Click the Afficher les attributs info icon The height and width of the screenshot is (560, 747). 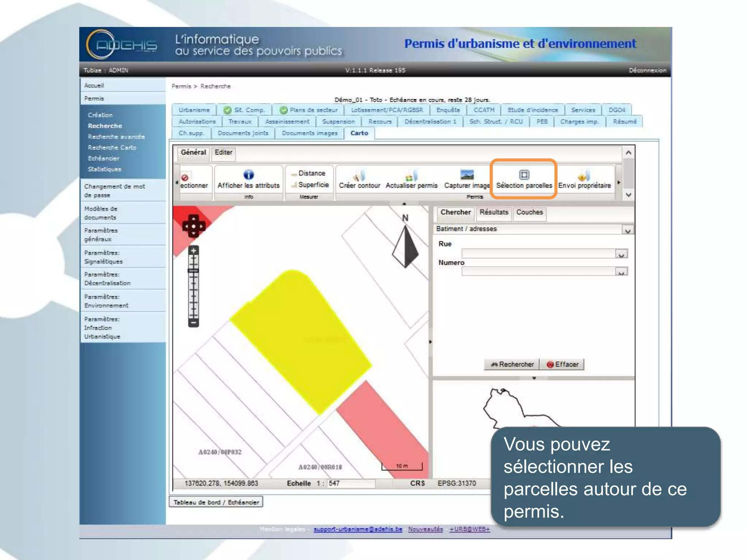pos(248,175)
